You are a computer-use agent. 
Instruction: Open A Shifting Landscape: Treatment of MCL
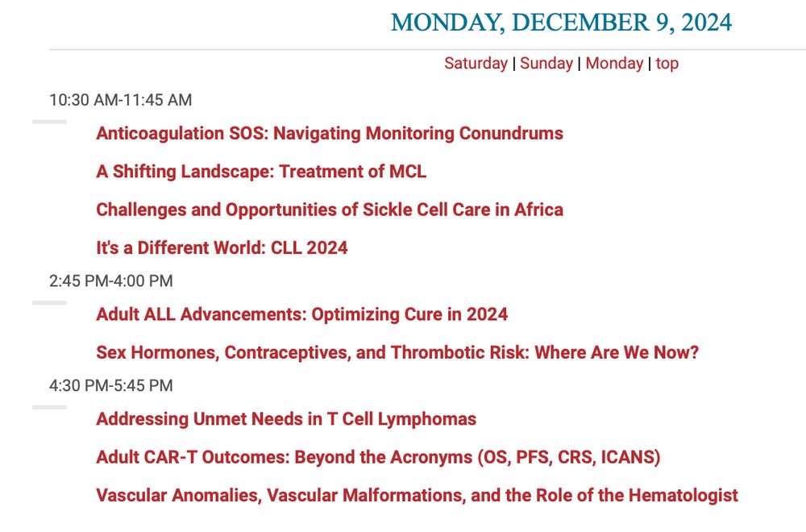pyautogui.click(x=260, y=172)
